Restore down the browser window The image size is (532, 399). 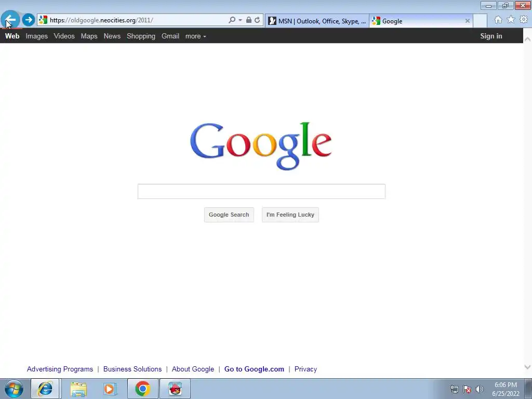click(506, 5)
